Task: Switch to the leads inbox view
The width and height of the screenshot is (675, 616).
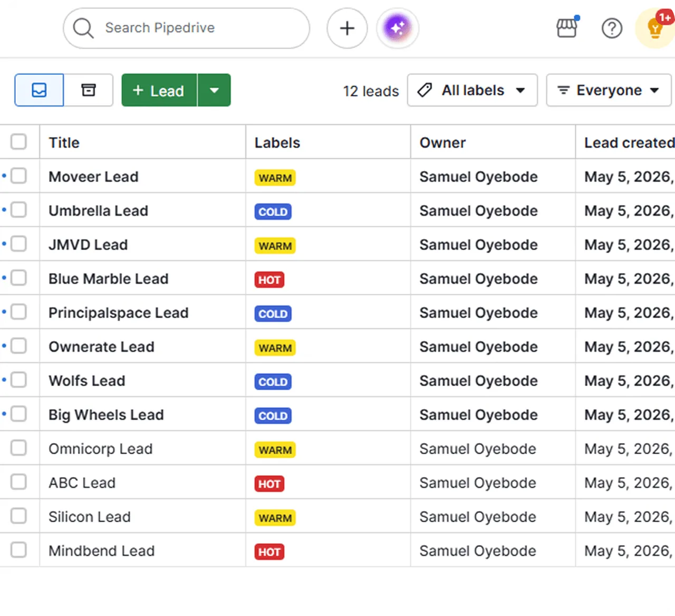Action: [39, 90]
